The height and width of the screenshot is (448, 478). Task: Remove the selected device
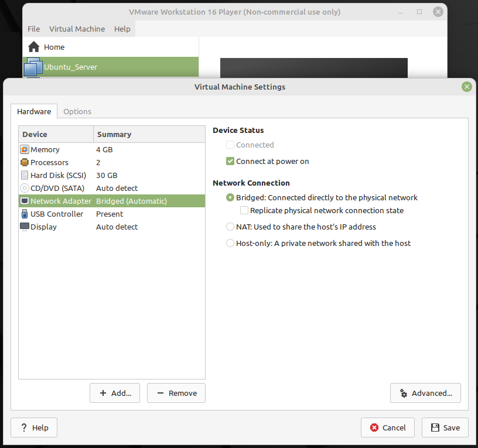click(x=176, y=393)
